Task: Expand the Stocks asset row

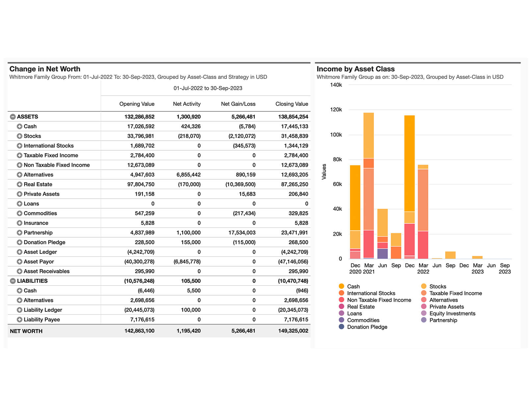Action: [x=19, y=136]
